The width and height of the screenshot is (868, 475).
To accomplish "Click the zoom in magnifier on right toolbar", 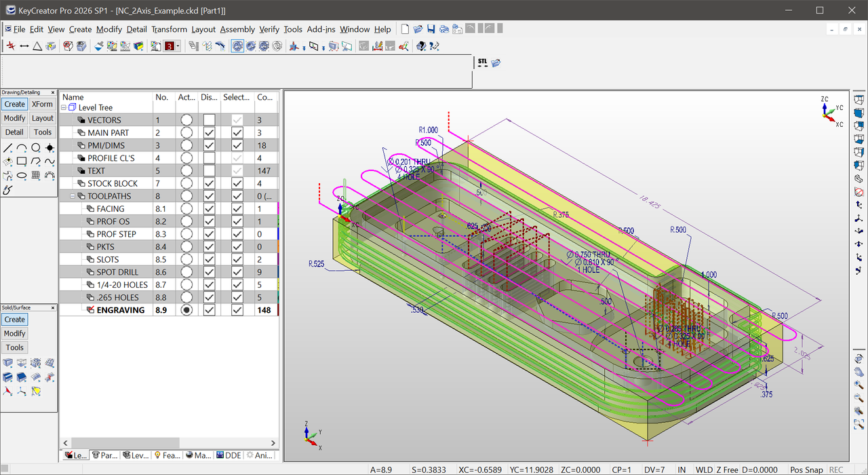I will (x=859, y=385).
